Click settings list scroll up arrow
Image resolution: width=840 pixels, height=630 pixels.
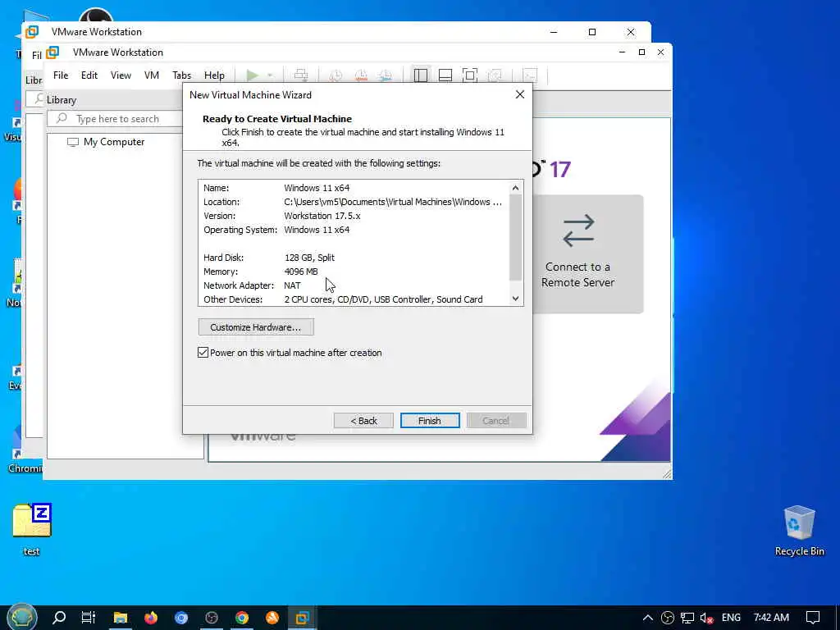point(515,188)
